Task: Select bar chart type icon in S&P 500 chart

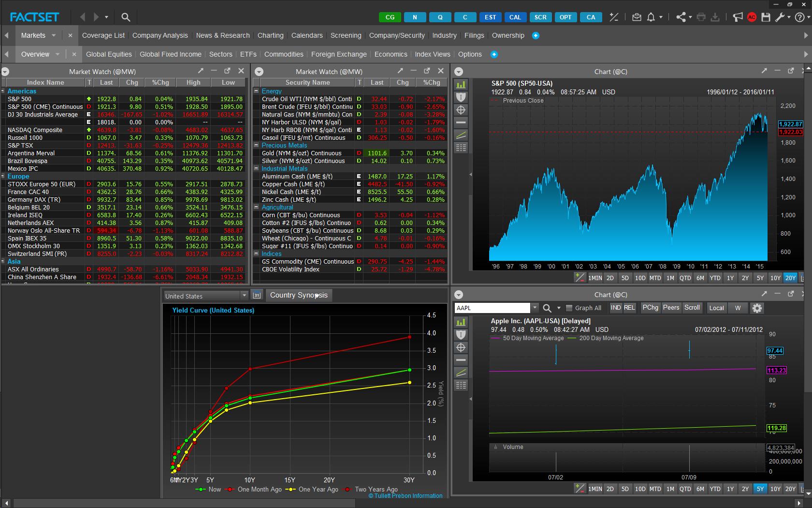Action: [461, 85]
